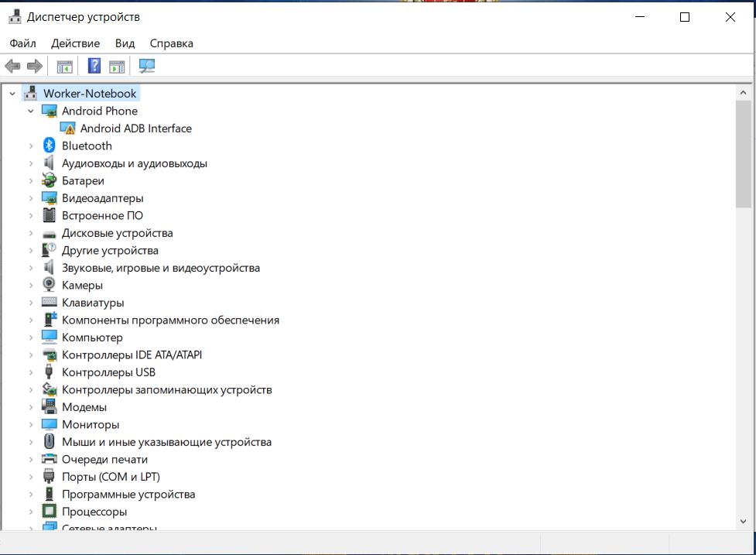The image size is (756, 555).
Task: Collapse the Android Phone node
Action: (x=31, y=111)
